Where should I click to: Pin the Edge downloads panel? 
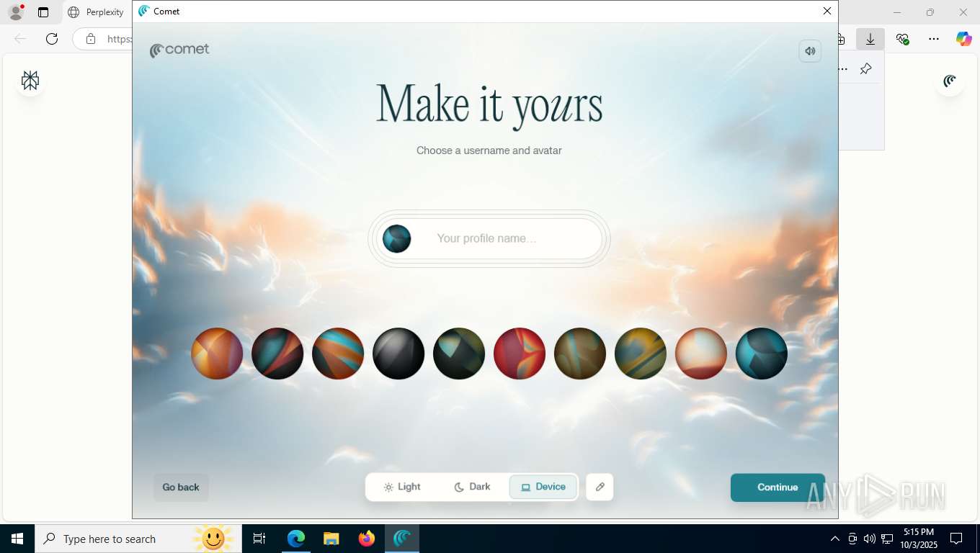866,68
